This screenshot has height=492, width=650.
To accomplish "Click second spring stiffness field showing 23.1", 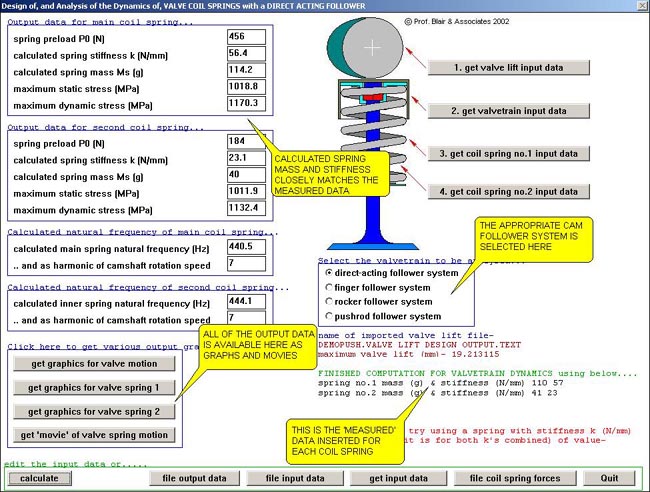I will pos(246,158).
